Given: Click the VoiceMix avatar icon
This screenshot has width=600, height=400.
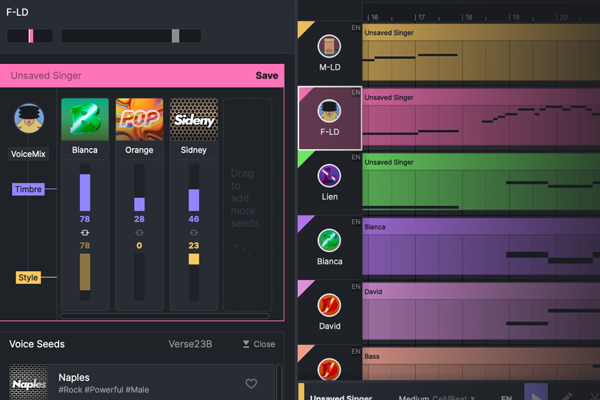Looking at the screenshot, I should coord(29,120).
